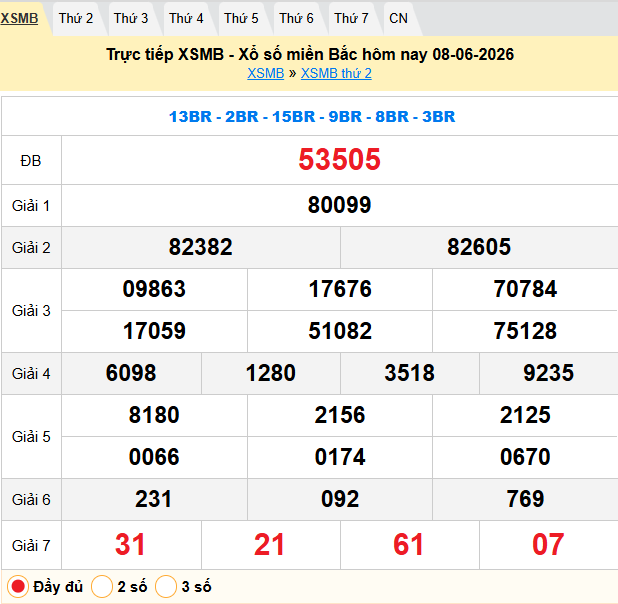Viewport: 618px width, 604px height.
Task: Click Giải 4 number 6098
Action: point(131,373)
